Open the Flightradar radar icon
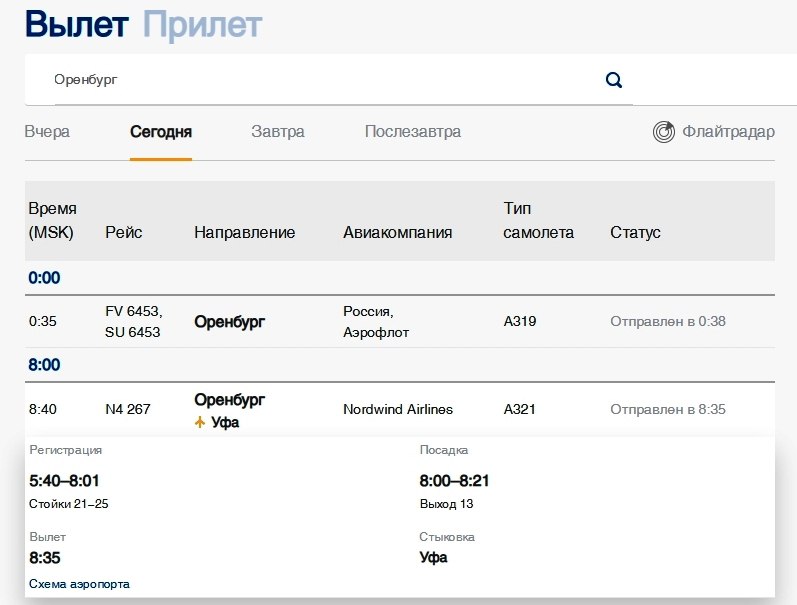 point(664,132)
